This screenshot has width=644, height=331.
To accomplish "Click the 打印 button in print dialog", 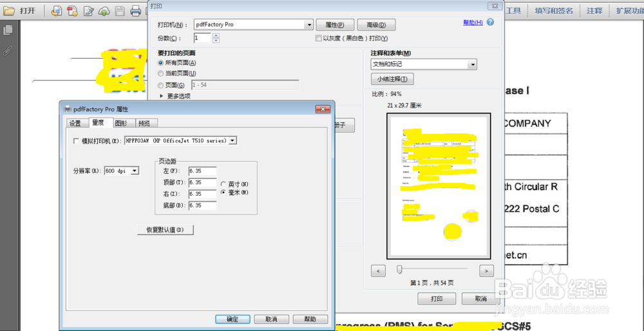I will [437, 299].
